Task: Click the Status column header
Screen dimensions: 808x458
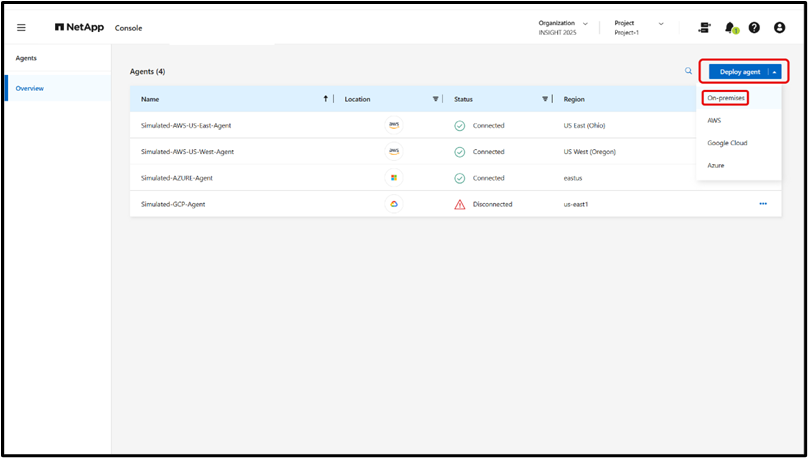Action: click(x=463, y=99)
